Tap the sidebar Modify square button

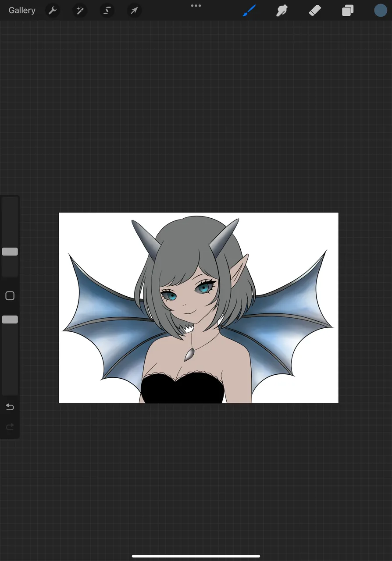(10, 296)
